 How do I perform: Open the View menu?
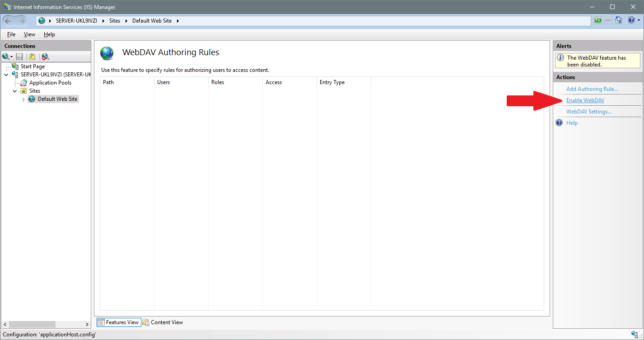coord(29,34)
